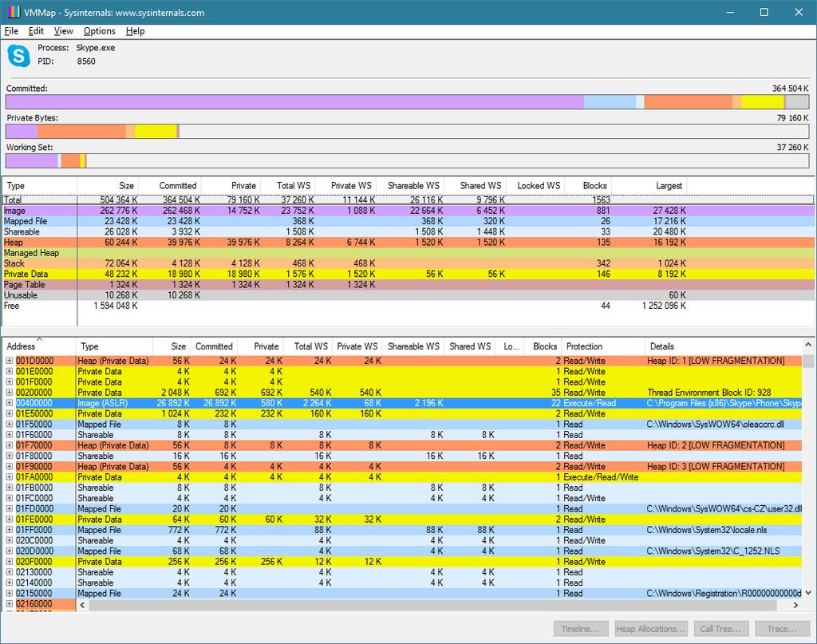
Task: Expand the 00400000 Image (ASLR) row
Action: (x=10, y=403)
